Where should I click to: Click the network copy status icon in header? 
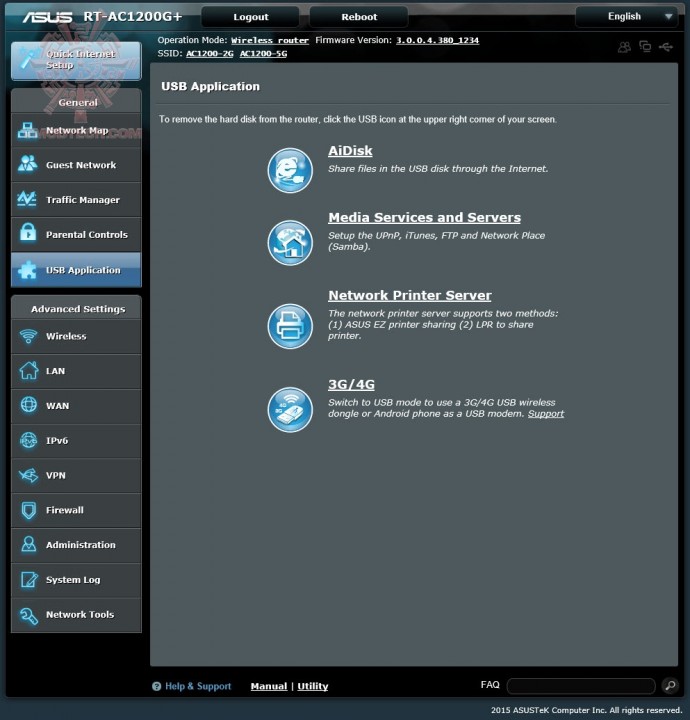point(645,47)
